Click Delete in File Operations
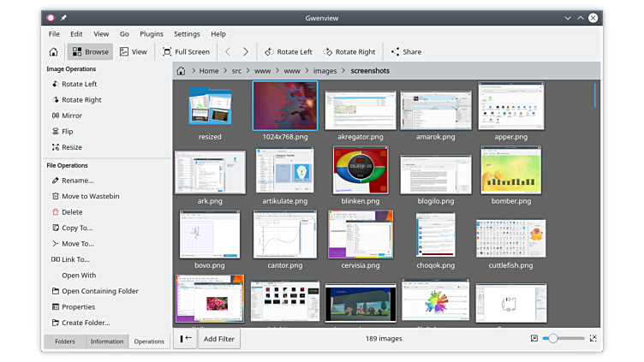The height and width of the screenshot is (362, 644). point(72,212)
